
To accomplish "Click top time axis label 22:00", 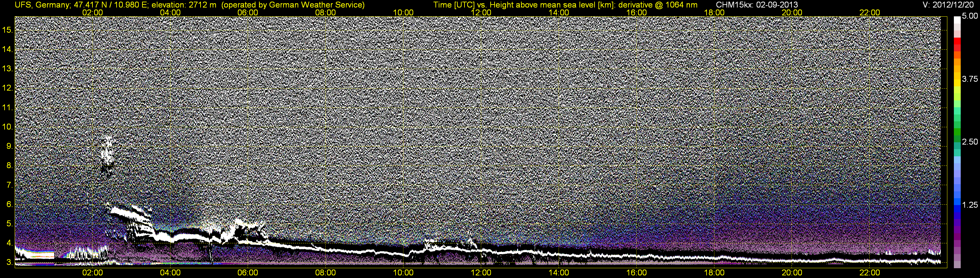I will coord(870,12).
